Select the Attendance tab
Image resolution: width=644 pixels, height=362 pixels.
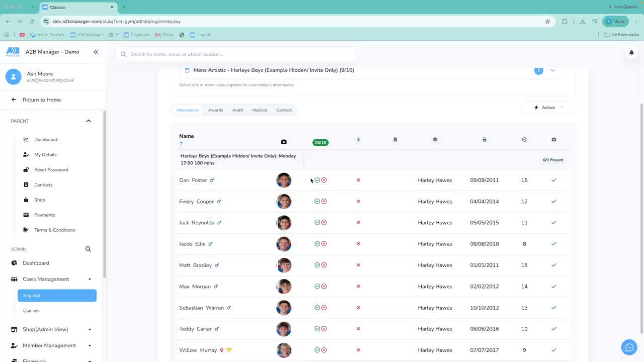188,110
